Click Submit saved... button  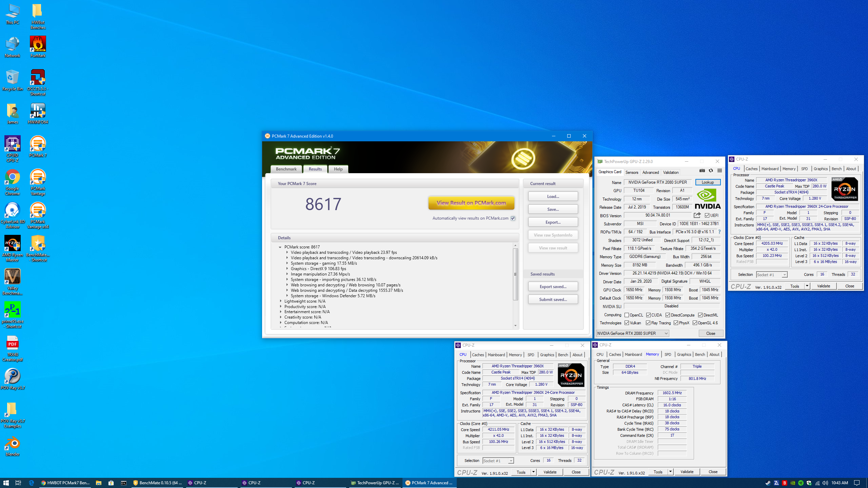pyautogui.click(x=553, y=299)
